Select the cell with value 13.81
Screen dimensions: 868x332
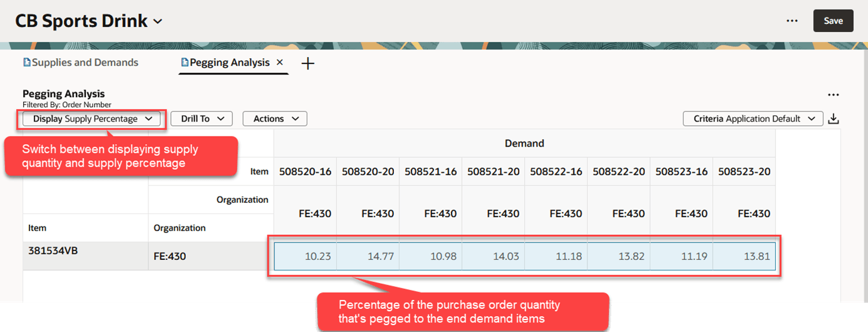744,256
